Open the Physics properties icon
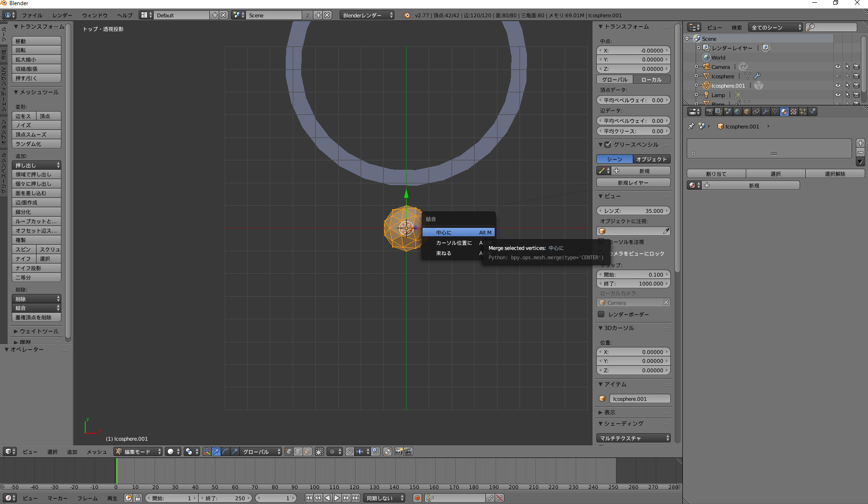This screenshot has height=504, width=868. 812,112
